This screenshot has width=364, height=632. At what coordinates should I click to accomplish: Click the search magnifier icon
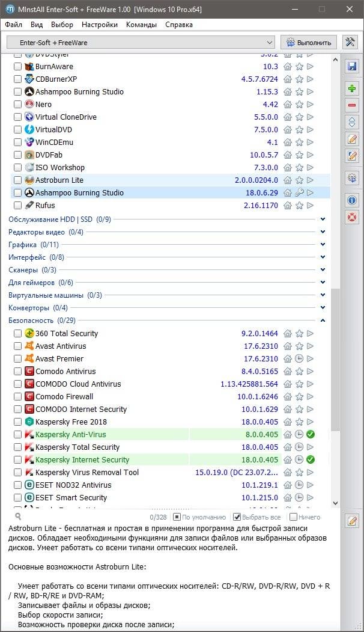(x=17, y=517)
